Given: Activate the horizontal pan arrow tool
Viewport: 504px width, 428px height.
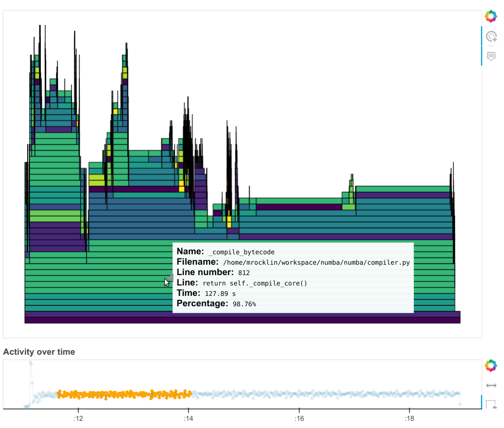Looking at the screenshot, I should pyautogui.click(x=491, y=385).
